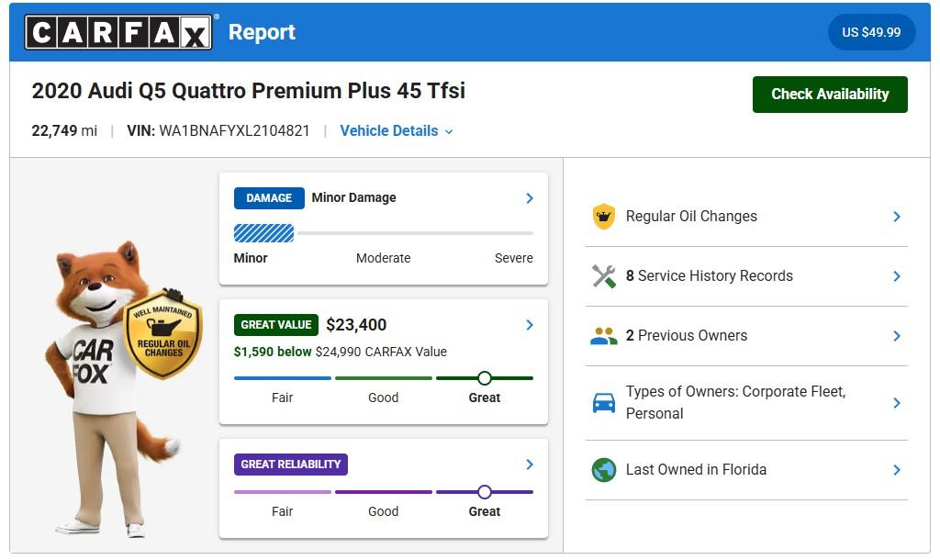This screenshot has width=940, height=560.
Task: Click the value slider marker at Great
Action: [485, 378]
